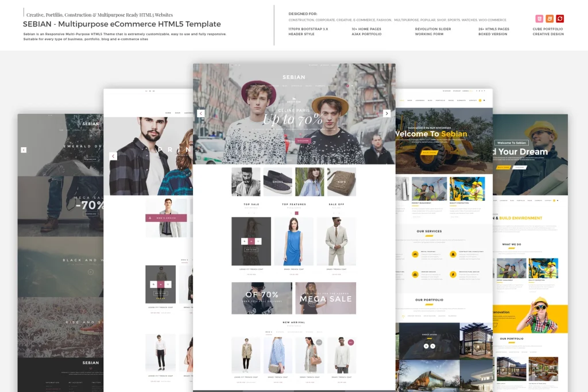Click a yellow service icon under Our Services

(416, 253)
